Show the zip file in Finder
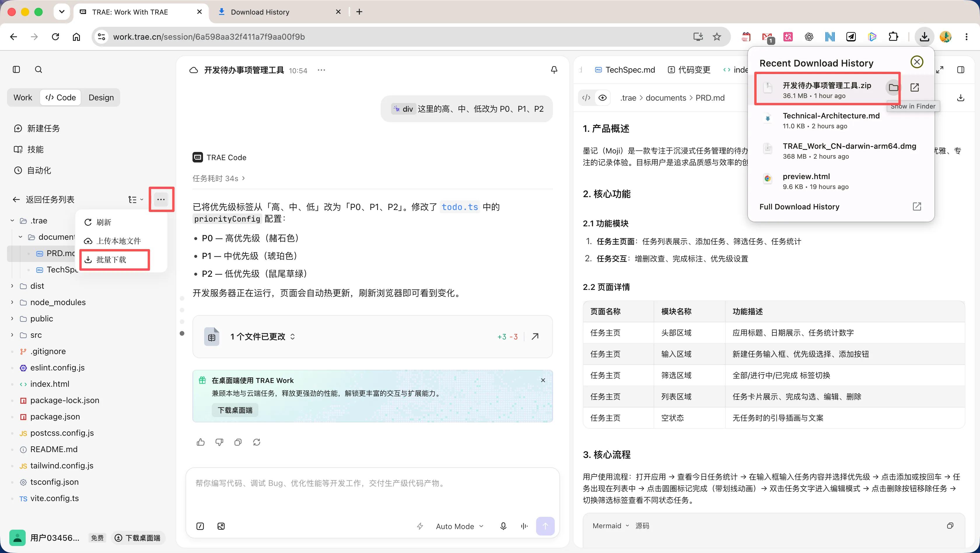Image resolution: width=980 pixels, height=553 pixels. click(x=893, y=88)
